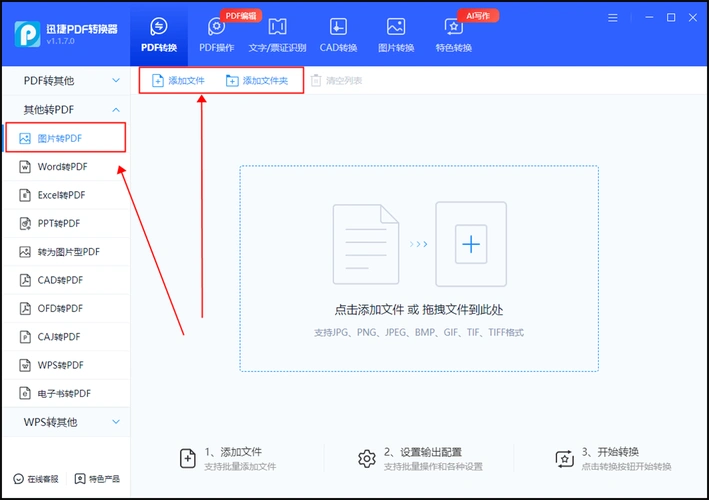Switch to the PDF操作 tab
This screenshot has height=500, width=709.
217,35
